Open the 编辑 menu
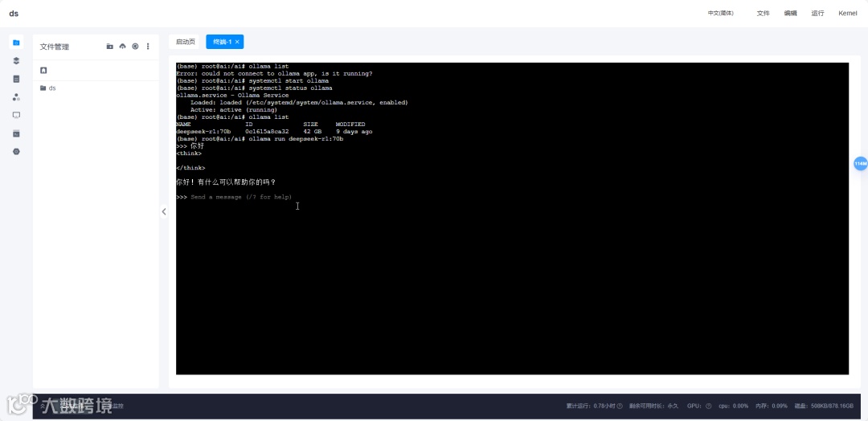 791,14
